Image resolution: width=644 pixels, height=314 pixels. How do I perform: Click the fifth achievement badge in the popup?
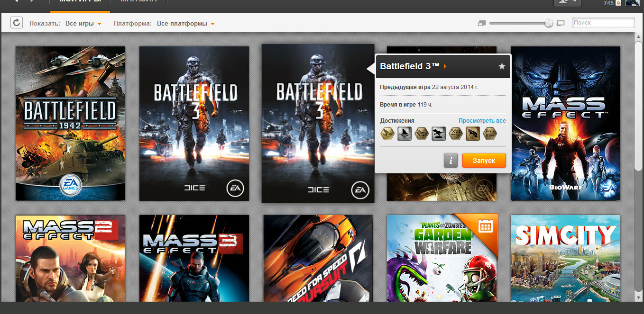click(456, 135)
